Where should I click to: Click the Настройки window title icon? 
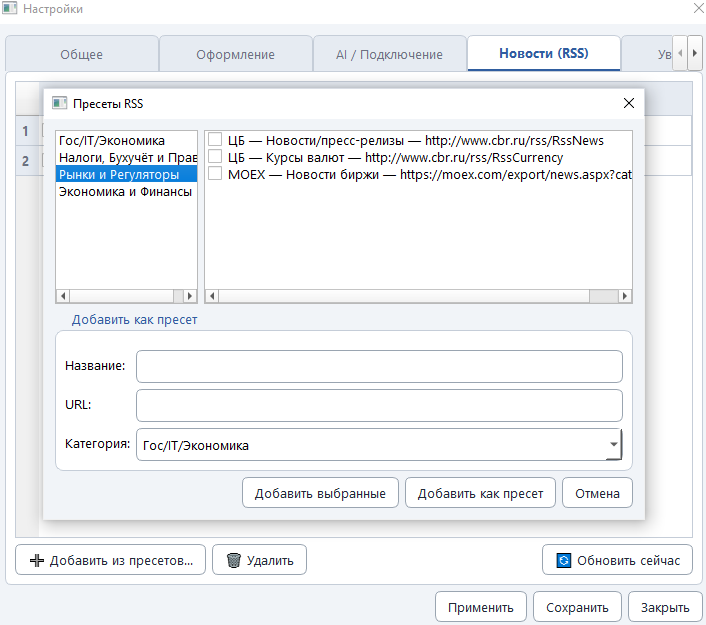coord(9,8)
